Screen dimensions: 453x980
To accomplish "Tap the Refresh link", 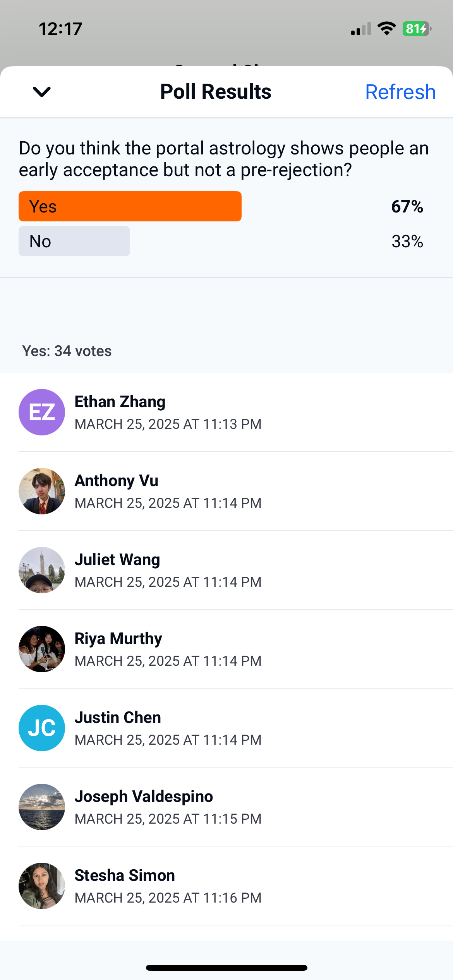I will pyautogui.click(x=400, y=92).
